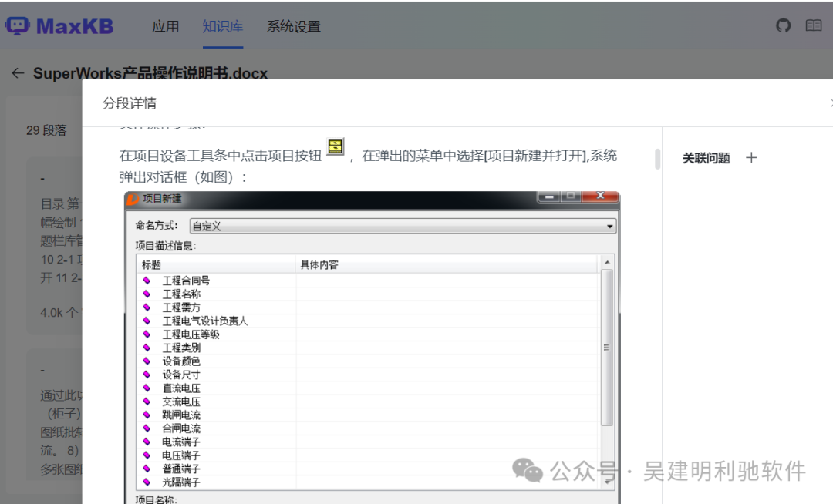Click the 具体内容 column header
Viewport: 833px width, 504px height.
coord(447,264)
